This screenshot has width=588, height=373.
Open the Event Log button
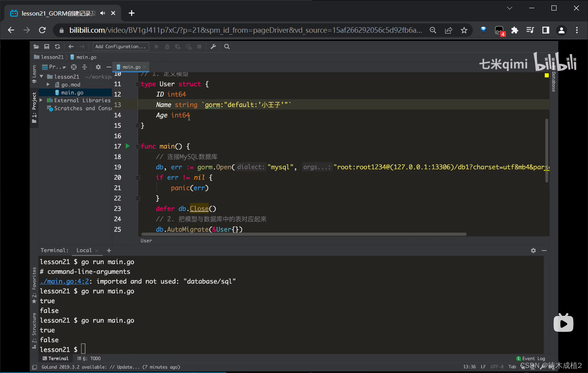pos(530,358)
